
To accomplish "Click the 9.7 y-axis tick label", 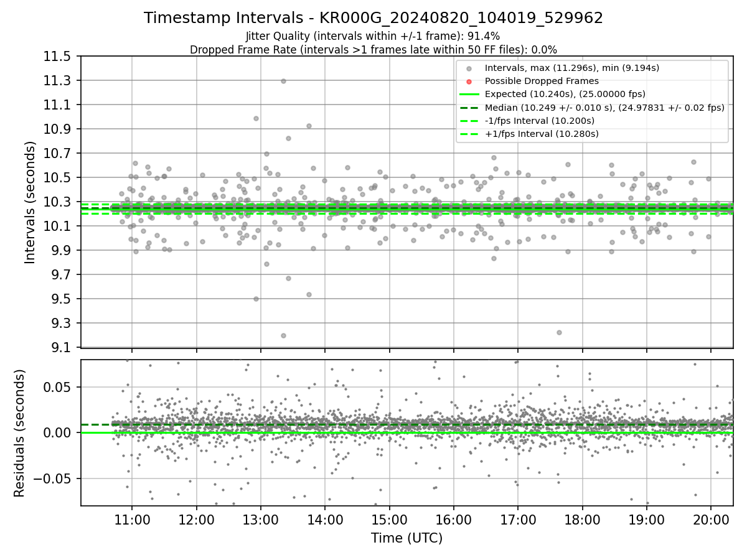I will click(60, 275).
